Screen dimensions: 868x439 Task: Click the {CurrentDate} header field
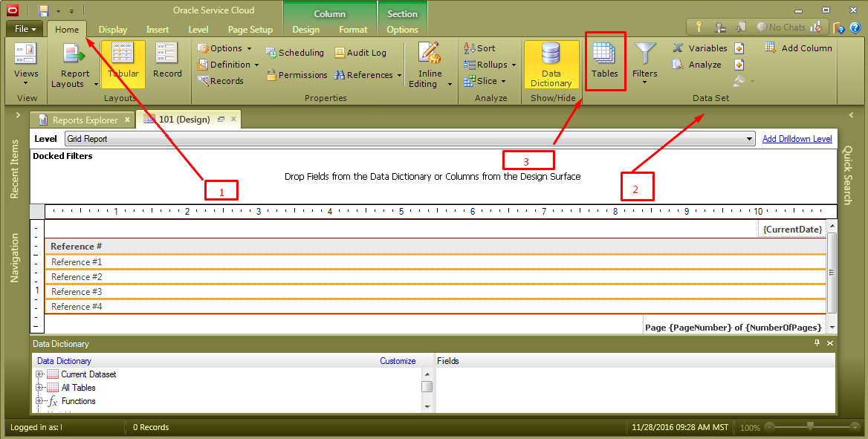pyautogui.click(x=792, y=230)
